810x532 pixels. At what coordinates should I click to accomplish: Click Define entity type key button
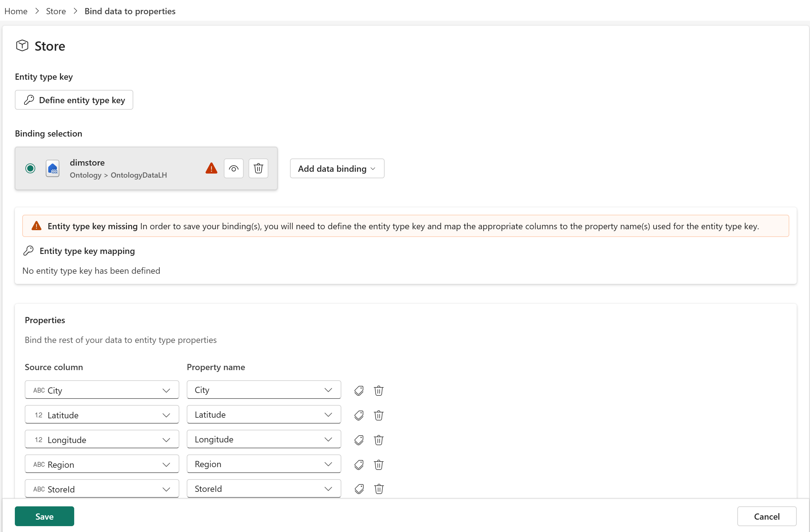tap(74, 100)
